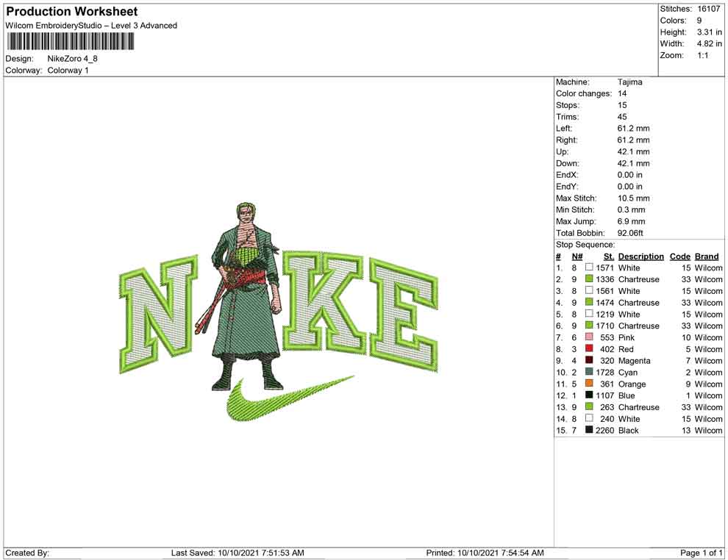Click the Trims value 45
728x560 pixels.
tap(621, 116)
